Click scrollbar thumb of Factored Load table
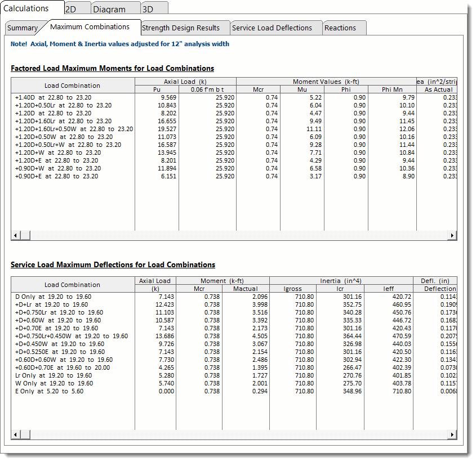Image resolution: width=476 pixels, height=462 pixels. 25,235
